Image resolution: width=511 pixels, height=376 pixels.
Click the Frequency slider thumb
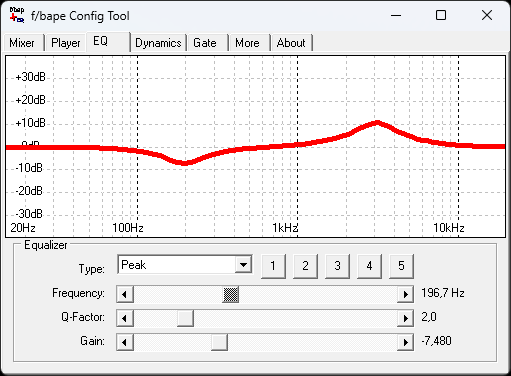coord(231,294)
